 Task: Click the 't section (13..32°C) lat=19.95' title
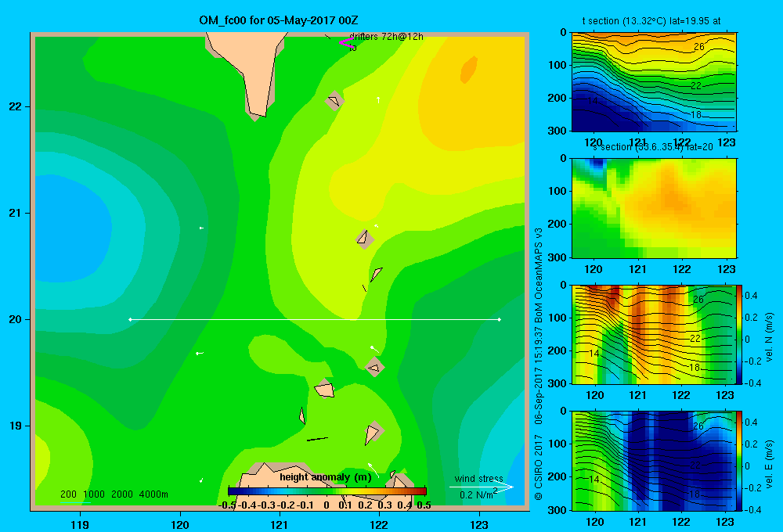click(651, 21)
